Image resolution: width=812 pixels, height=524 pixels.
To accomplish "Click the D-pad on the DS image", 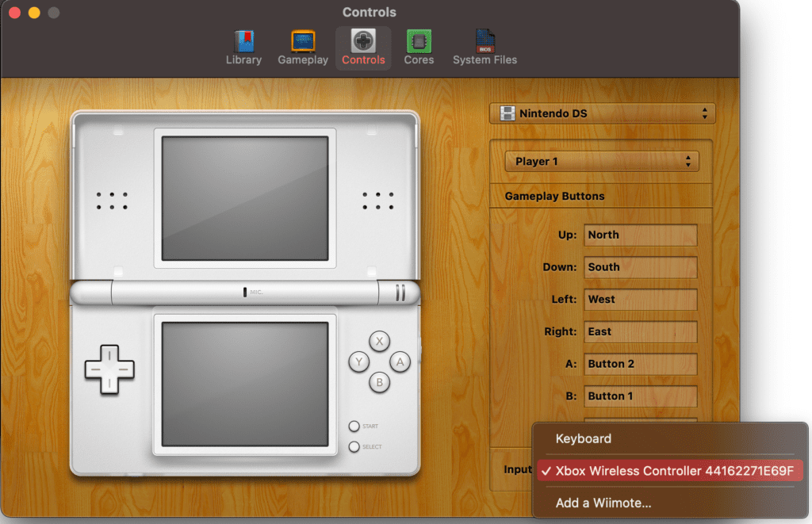I will (x=109, y=369).
